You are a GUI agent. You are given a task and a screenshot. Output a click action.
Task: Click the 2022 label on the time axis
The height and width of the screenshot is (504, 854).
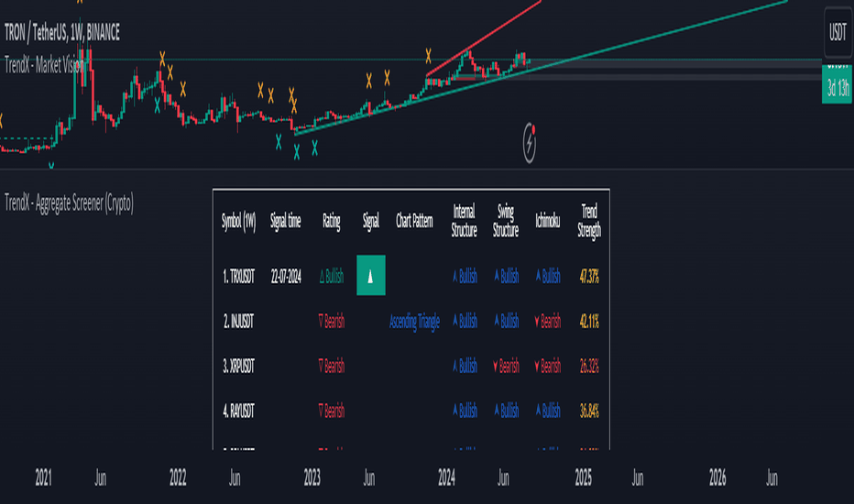click(x=178, y=477)
